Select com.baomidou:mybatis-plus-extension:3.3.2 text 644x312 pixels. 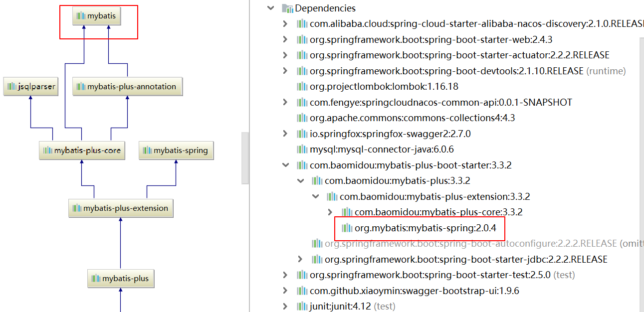pyautogui.click(x=435, y=196)
